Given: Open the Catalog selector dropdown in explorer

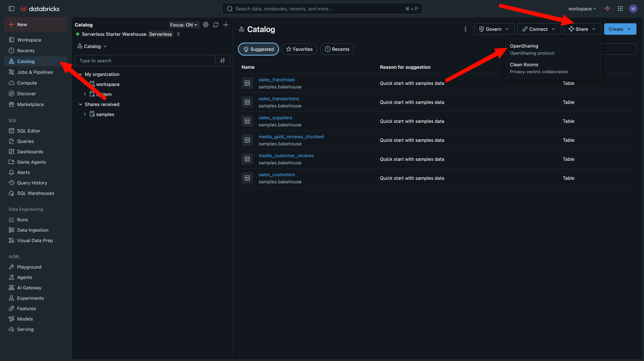Looking at the screenshot, I should [92, 46].
